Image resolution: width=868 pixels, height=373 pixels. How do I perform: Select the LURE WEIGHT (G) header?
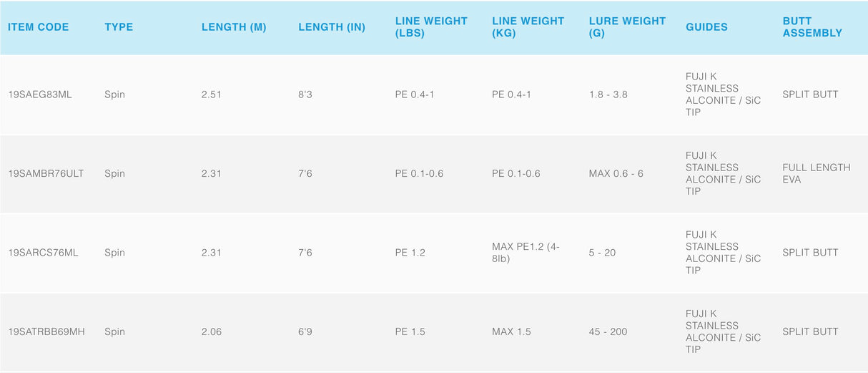coord(626,27)
